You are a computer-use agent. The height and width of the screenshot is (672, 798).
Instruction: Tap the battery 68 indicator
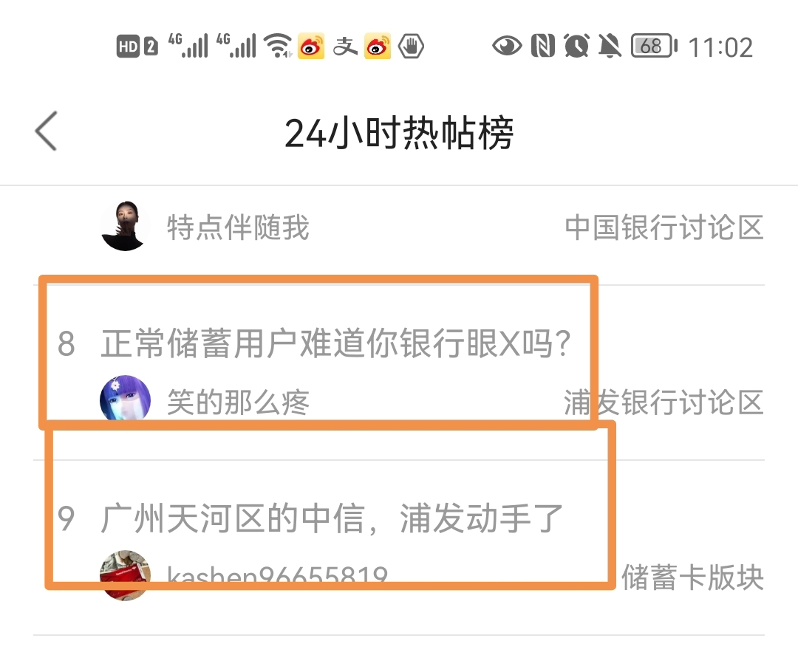(655, 47)
